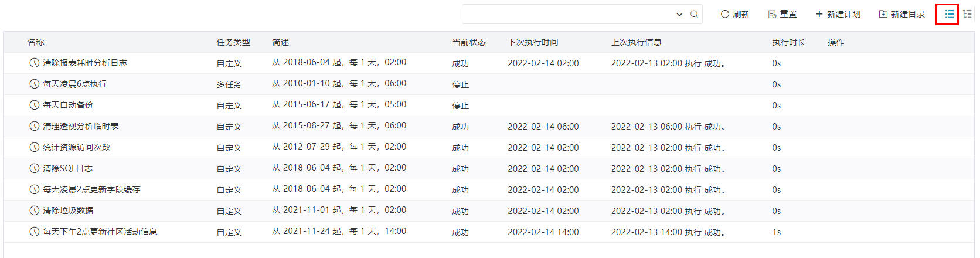Click the 重置 reset button
The width and height of the screenshot is (980, 258).
tap(782, 14)
